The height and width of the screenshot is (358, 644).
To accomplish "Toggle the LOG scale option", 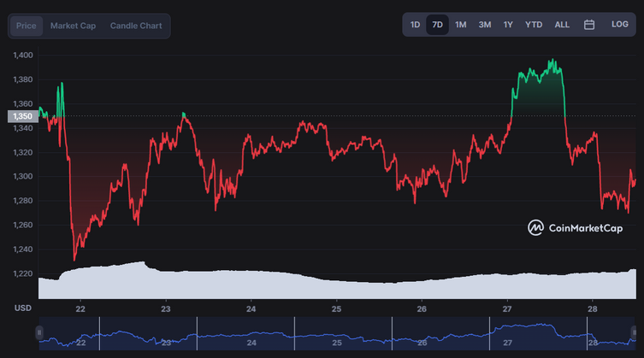I will (619, 25).
